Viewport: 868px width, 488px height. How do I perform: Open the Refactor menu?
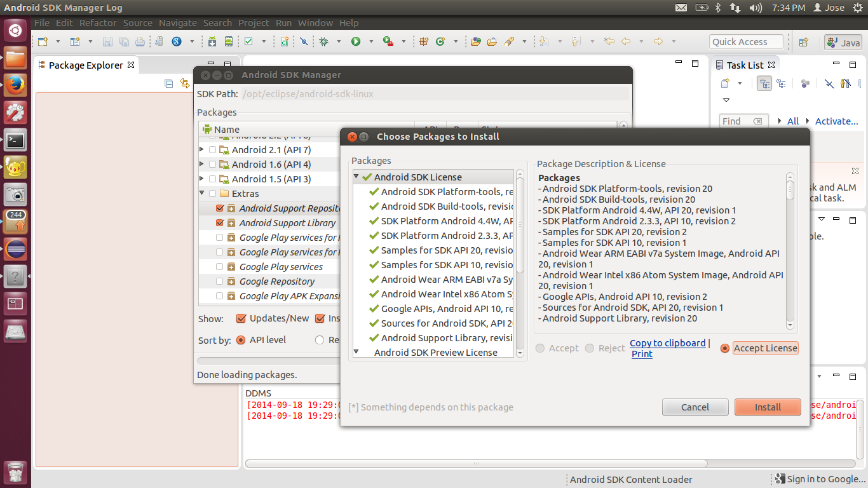pos(98,23)
